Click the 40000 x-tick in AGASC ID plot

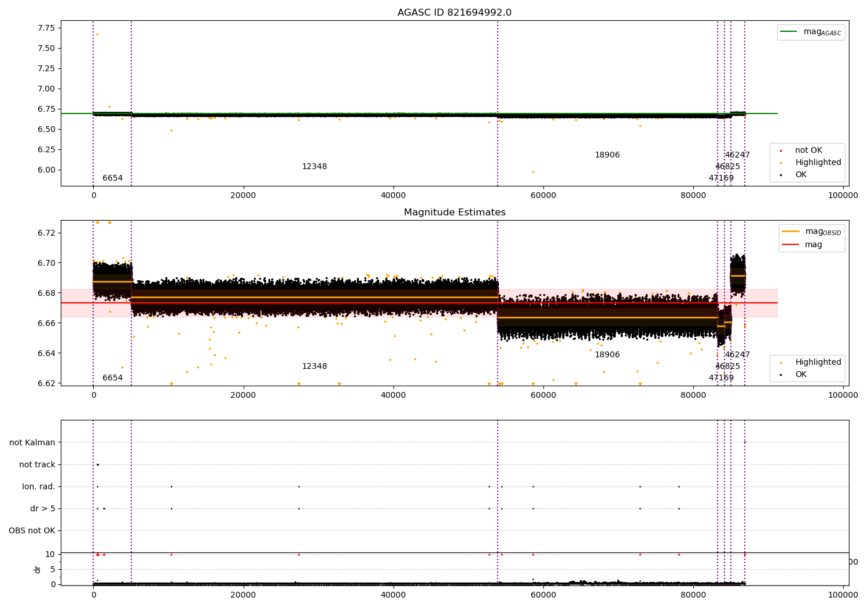[393, 196]
